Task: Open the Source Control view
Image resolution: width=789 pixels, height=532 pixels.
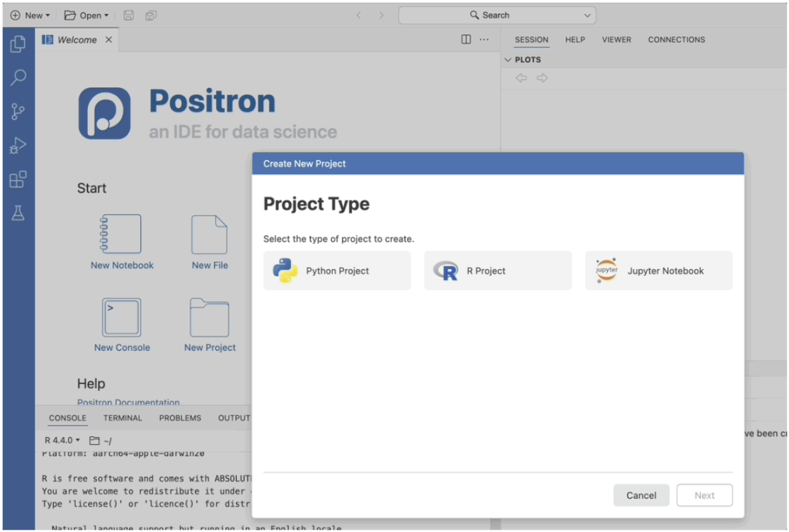Action: [18, 111]
